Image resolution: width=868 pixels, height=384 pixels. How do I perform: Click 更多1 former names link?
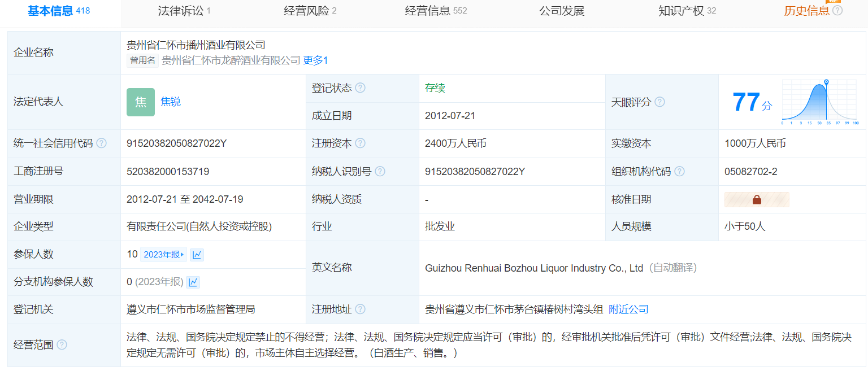(315, 60)
